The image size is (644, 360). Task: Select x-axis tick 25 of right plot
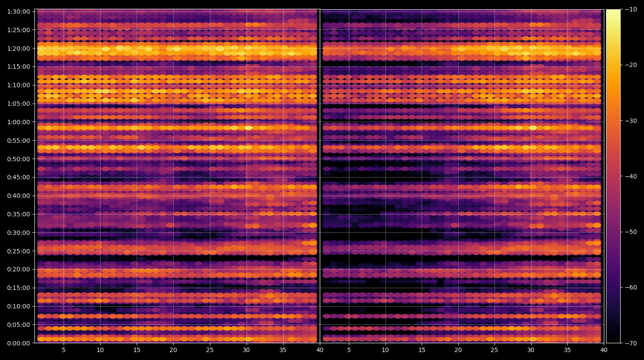coord(494,350)
